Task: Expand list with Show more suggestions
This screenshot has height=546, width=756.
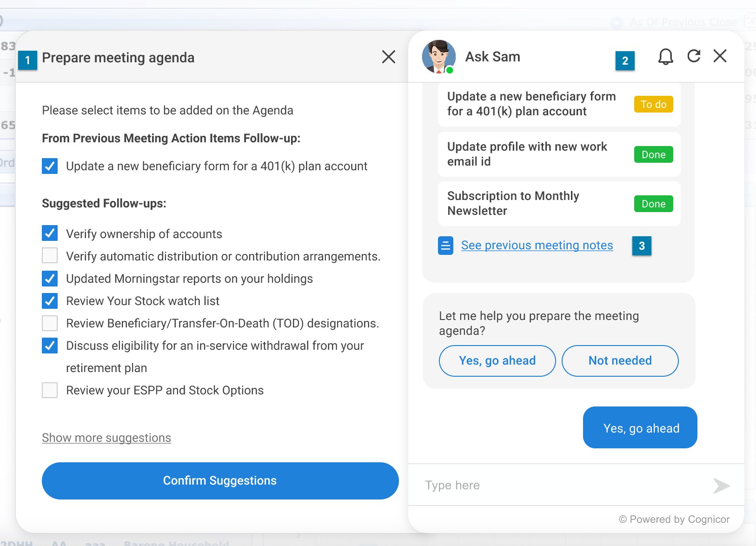Action: (106, 438)
